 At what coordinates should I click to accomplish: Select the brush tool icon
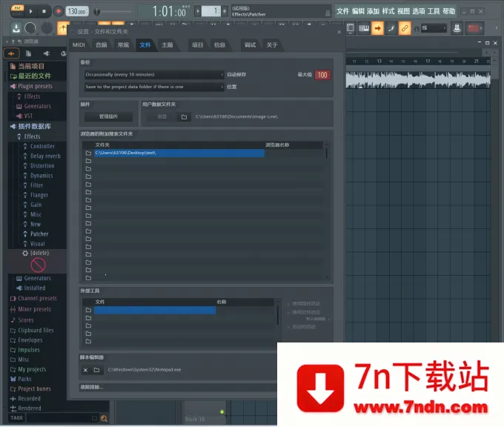(x=391, y=28)
